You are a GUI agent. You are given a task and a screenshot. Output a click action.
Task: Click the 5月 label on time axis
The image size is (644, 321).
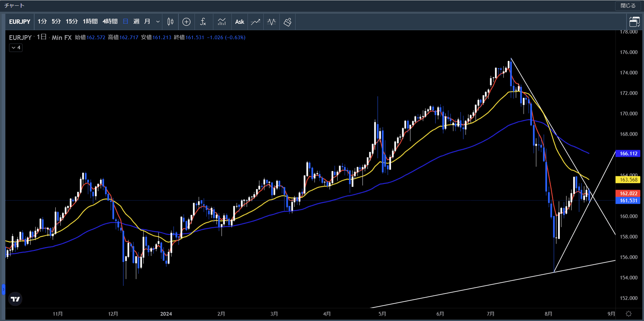[382, 314]
